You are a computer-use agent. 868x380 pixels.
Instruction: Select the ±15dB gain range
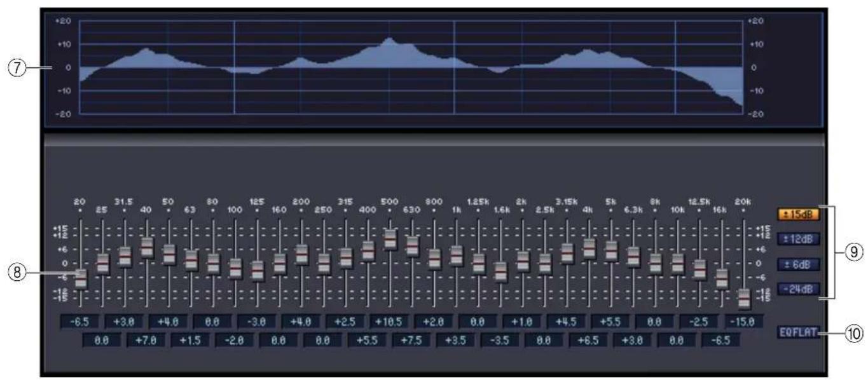click(x=797, y=214)
